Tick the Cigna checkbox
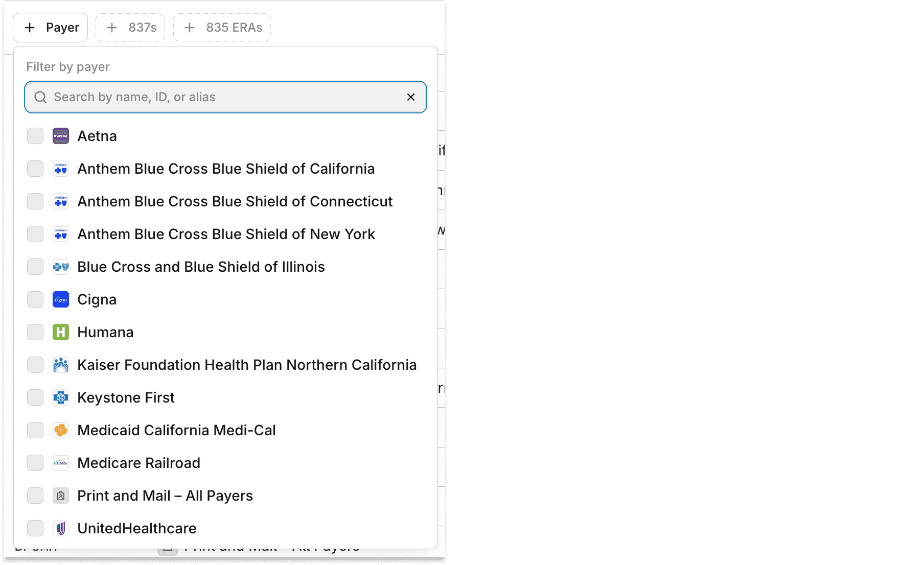Image resolution: width=924 pixels, height=565 pixels. 35,299
